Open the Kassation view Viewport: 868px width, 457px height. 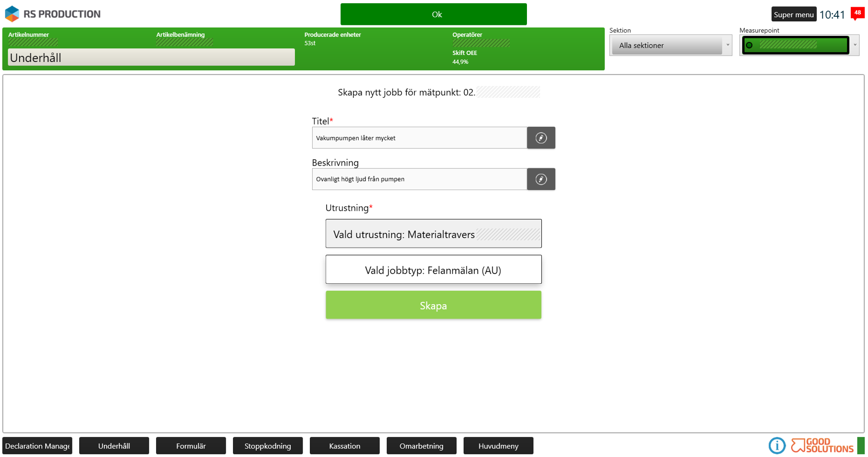pyautogui.click(x=345, y=446)
